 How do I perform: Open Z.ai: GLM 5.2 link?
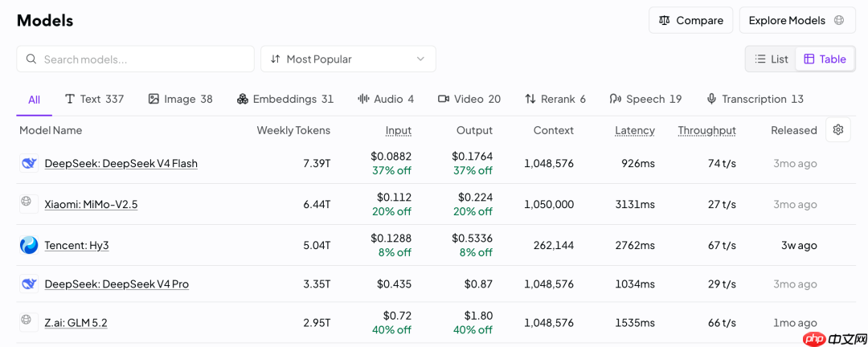coord(76,323)
